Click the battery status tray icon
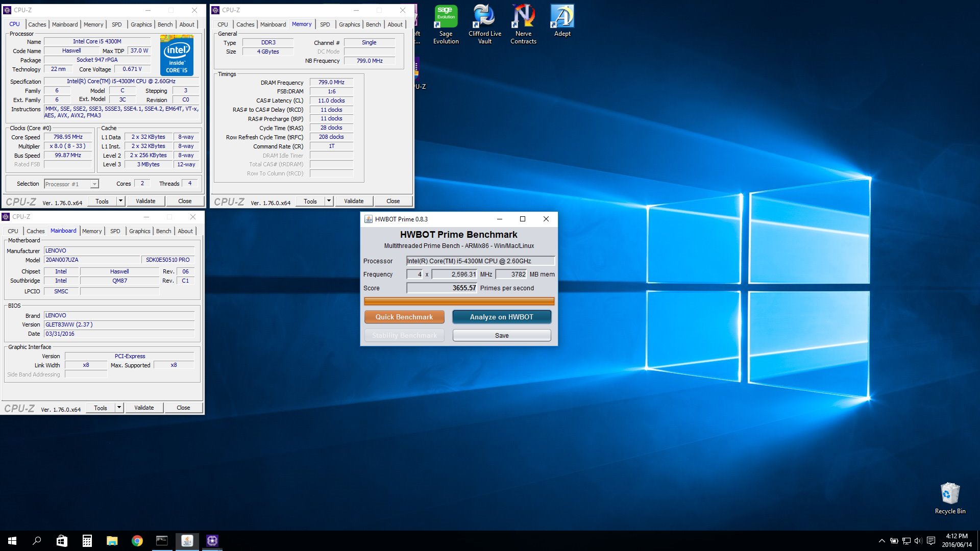Image resolution: width=980 pixels, height=551 pixels. [x=894, y=541]
